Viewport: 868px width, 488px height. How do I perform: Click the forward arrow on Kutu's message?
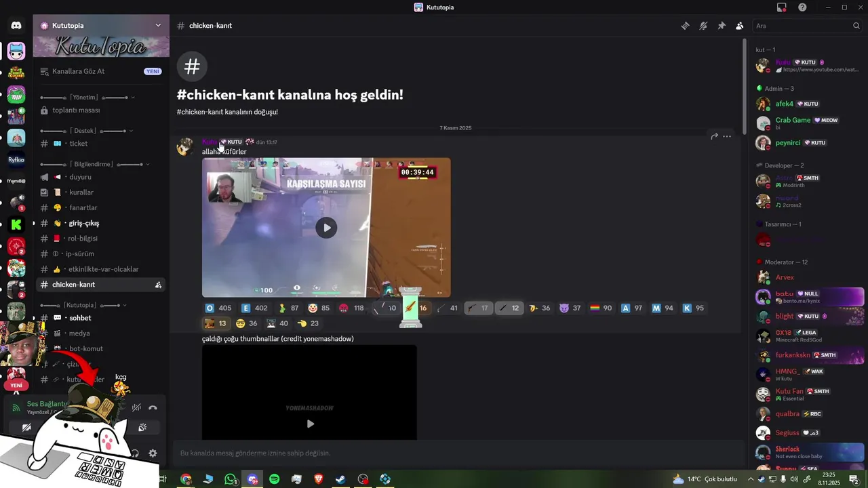pos(714,136)
